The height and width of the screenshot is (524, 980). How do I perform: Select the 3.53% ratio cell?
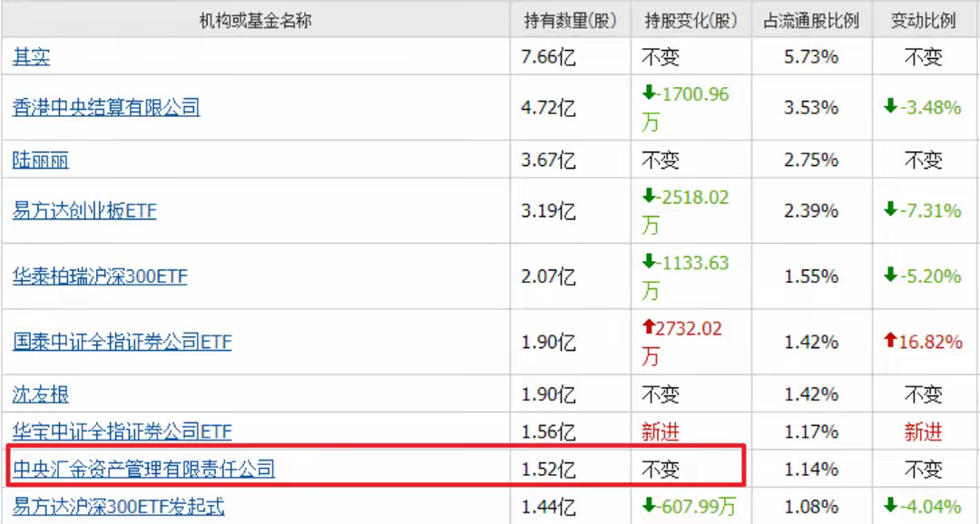click(811, 108)
